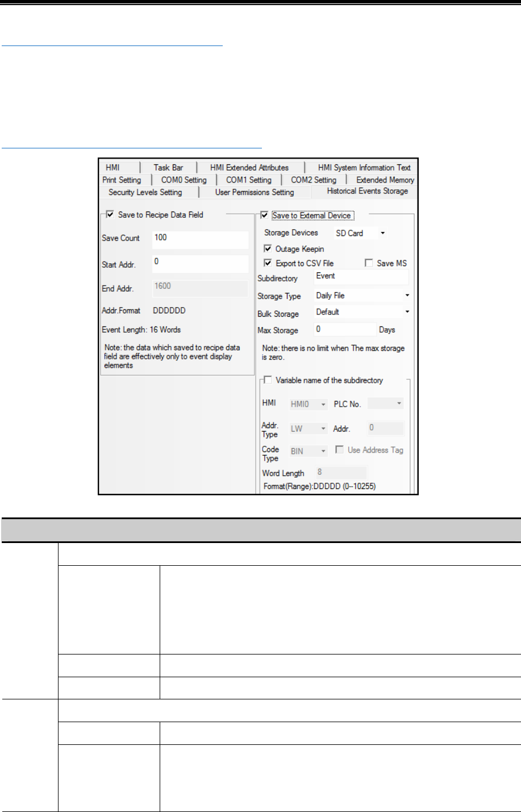Click the Days label after Max Storage

point(387,330)
